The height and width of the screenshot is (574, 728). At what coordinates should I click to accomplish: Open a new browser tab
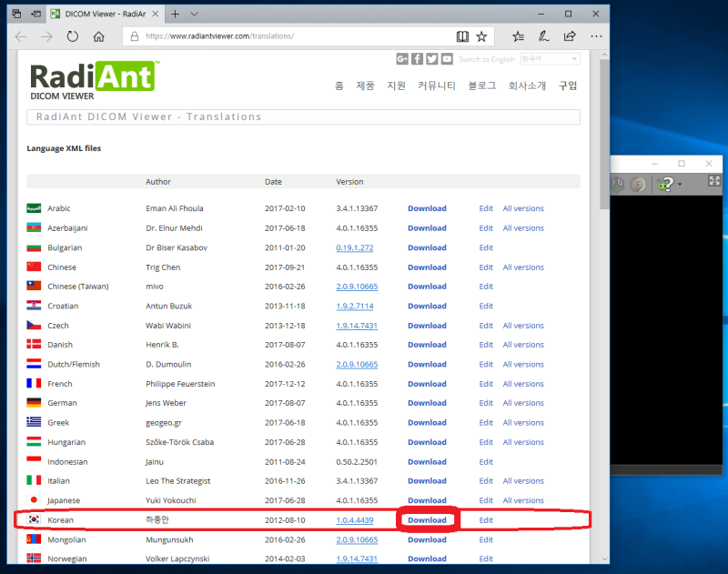click(175, 14)
